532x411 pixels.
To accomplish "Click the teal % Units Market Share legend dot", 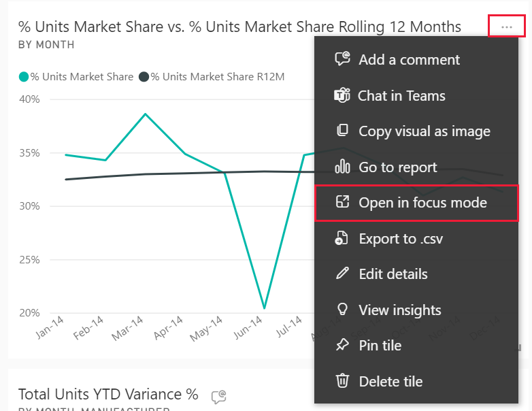I will coord(24,77).
